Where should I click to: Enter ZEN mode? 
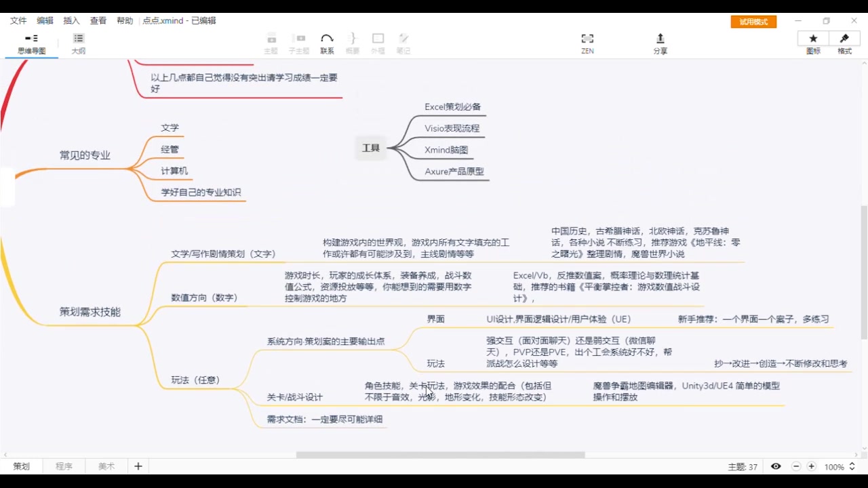click(587, 43)
